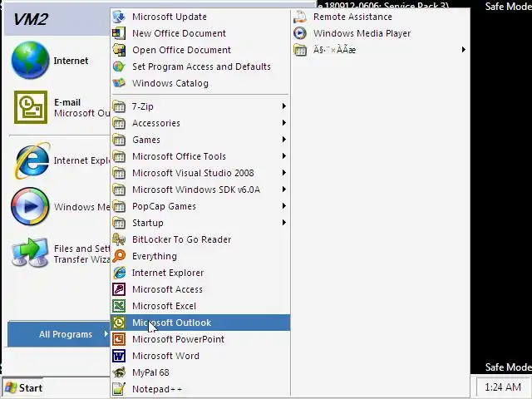Viewport: 532px width, 399px height.
Task: Click the Microsoft PowerPoint icon
Action: pos(119,339)
